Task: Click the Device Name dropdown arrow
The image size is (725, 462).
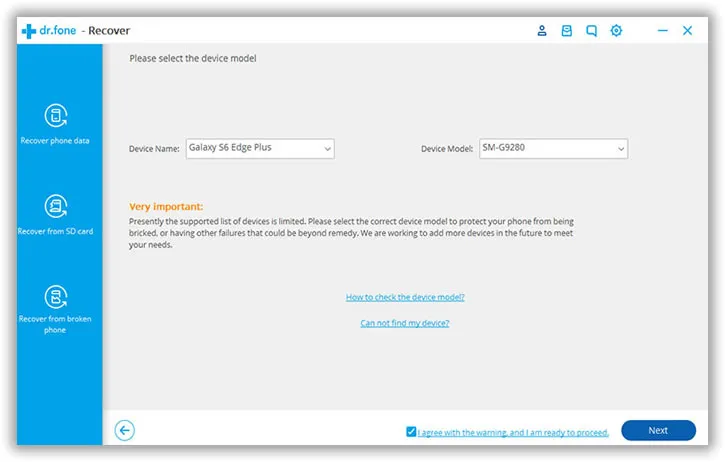Action: coord(327,149)
